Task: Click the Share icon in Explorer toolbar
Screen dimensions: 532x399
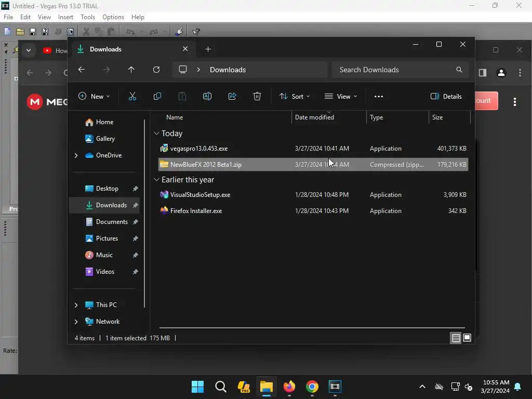Action: point(232,96)
